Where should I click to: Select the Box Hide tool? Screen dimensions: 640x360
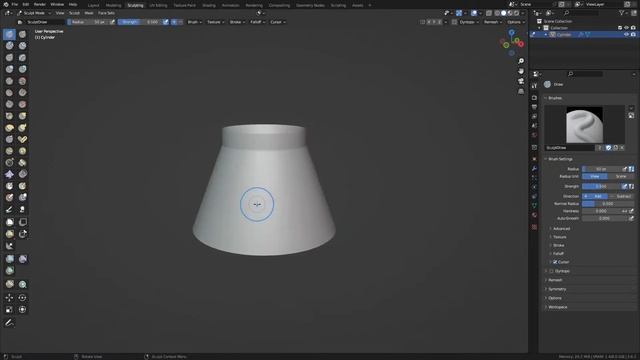(x=22, y=222)
